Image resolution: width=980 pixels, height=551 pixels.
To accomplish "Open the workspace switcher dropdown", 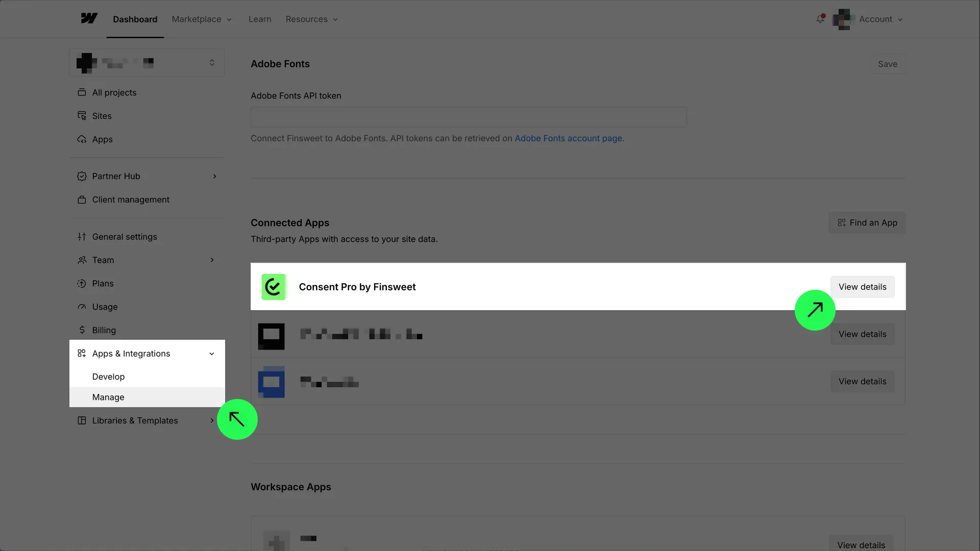I will 146,63.
